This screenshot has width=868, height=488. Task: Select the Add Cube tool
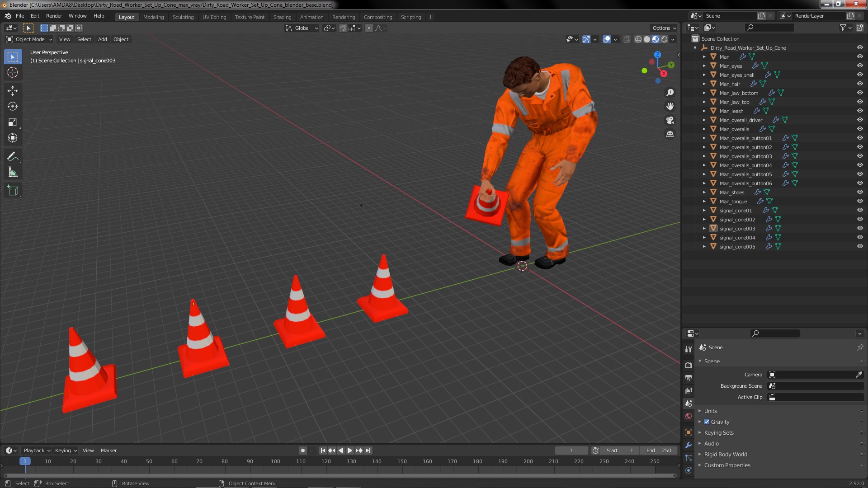click(13, 191)
